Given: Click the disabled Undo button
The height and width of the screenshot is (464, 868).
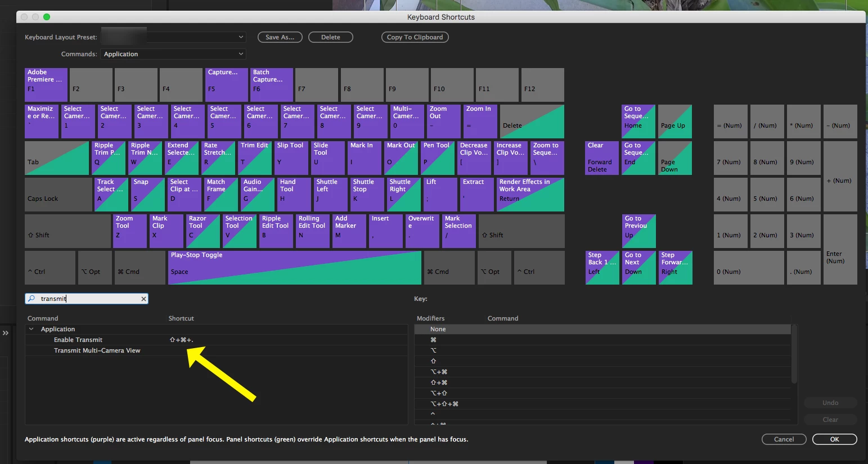Looking at the screenshot, I should point(830,403).
